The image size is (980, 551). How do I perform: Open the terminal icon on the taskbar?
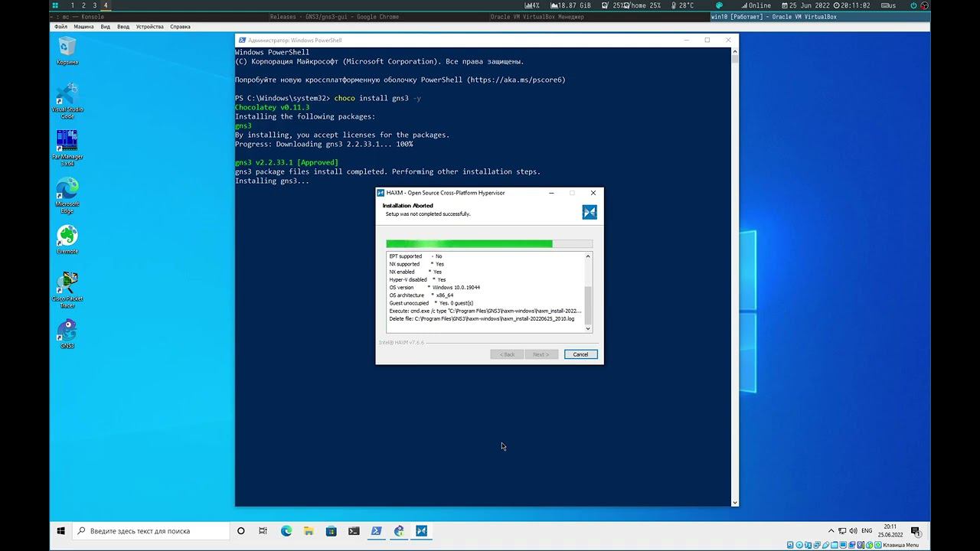pyautogui.click(x=354, y=531)
